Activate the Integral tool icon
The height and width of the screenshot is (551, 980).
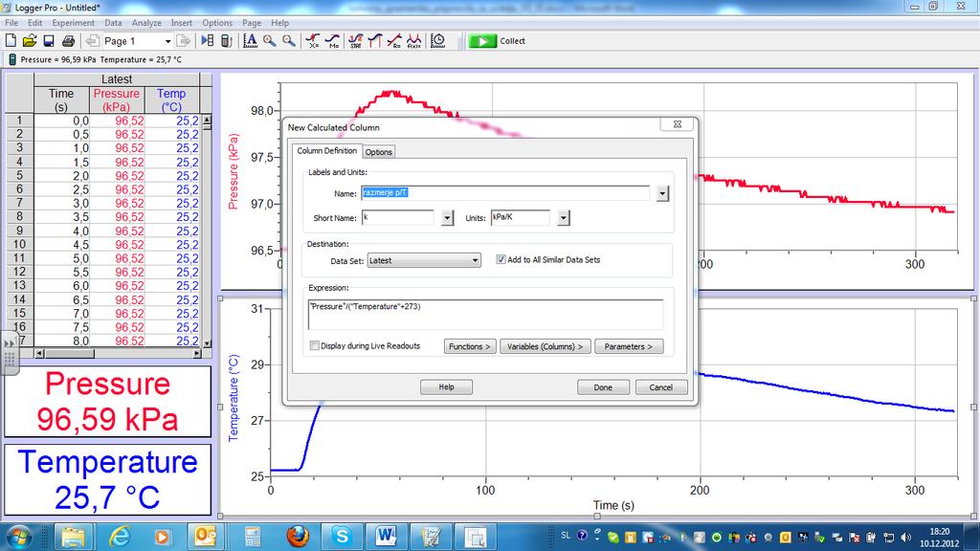pyautogui.click(x=375, y=40)
